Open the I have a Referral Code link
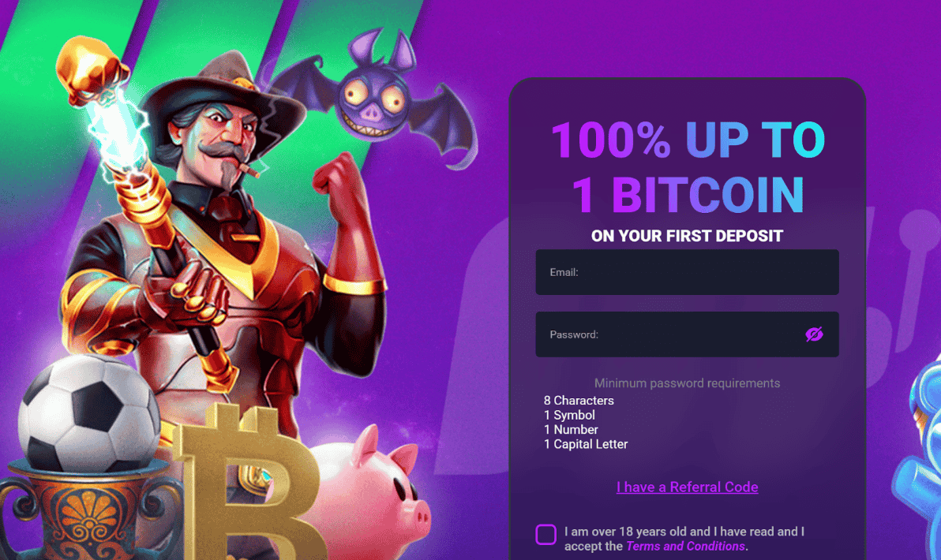The height and width of the screenshot is (560, 941). point(687,487)
